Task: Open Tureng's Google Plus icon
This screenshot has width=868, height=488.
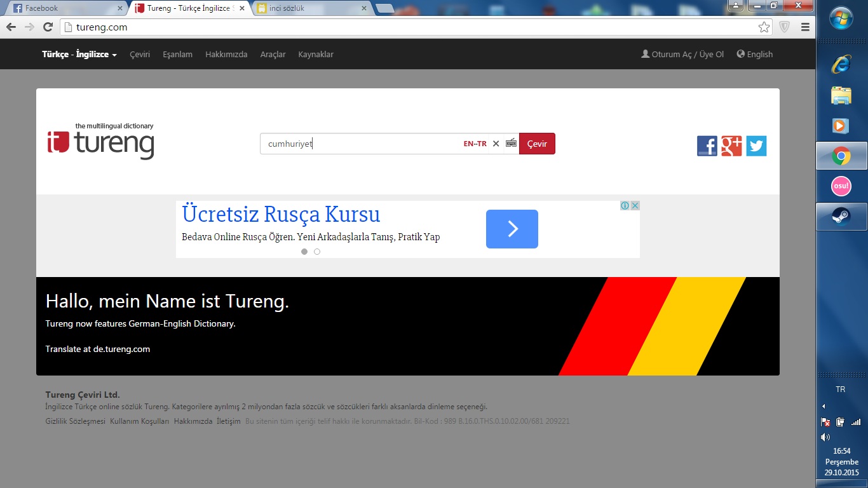Action: [x=731, y=146]
